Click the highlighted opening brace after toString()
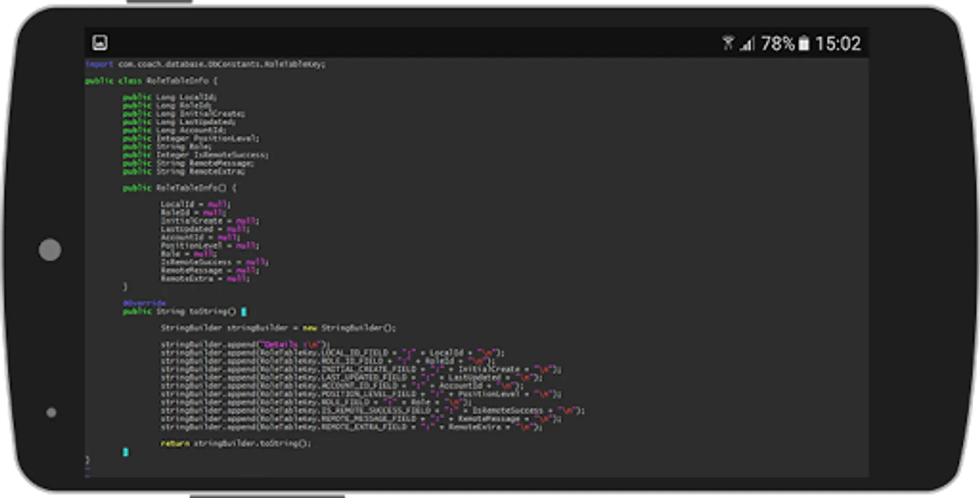This screenshot has height=498, width=980. pos(244,312)
